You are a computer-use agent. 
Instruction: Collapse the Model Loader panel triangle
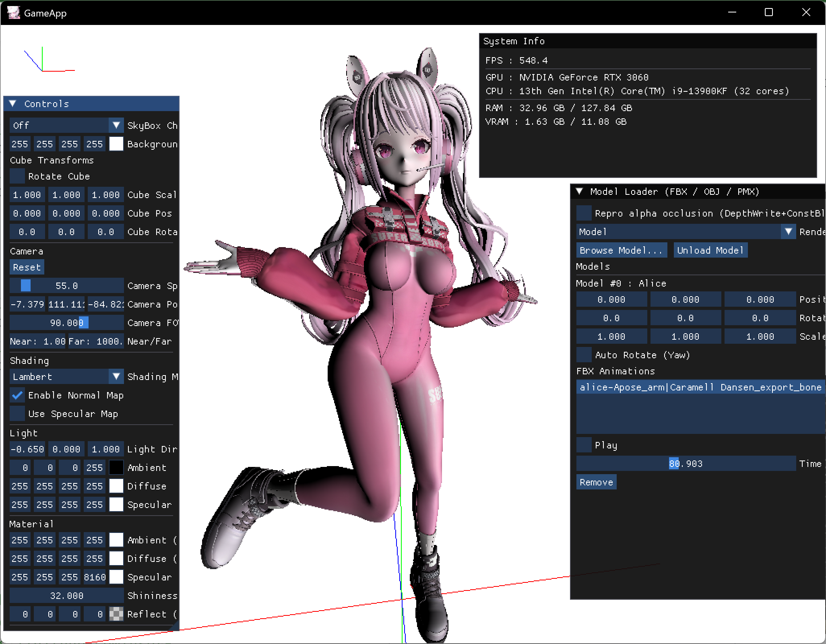point(580,192)
